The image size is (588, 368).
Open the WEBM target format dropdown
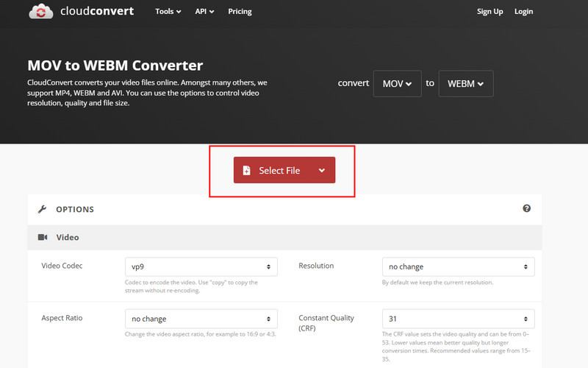pyautogui.click(x=466, y=83)
